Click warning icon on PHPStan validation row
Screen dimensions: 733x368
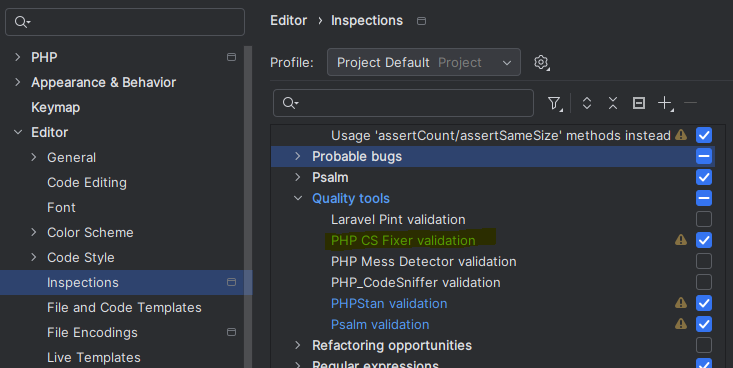[681, 303]
